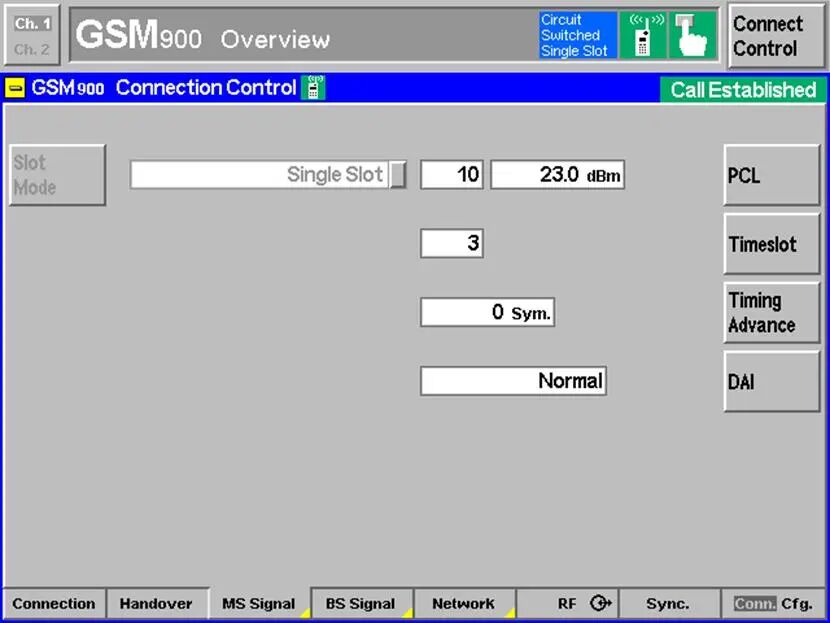Click the Call Established status indicator

point(743,90)
